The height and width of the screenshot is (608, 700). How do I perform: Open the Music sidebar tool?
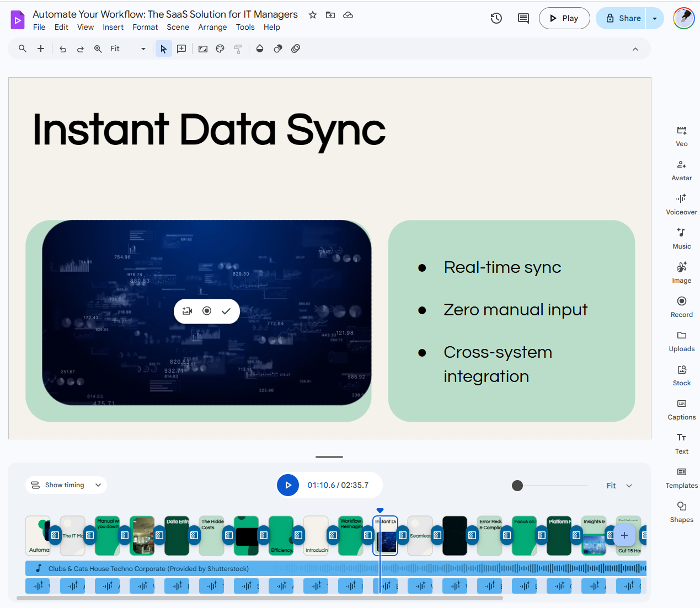pos(681,239)
